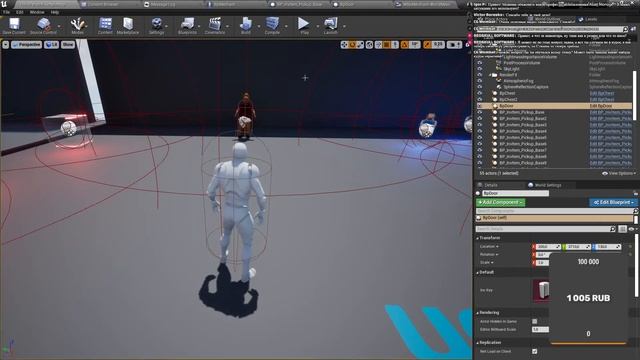Image resolution: width=640 pixels, height=360 pixels.
Task: Select SphereReflectionCapture in the outliner
Action: coord(526,87)
